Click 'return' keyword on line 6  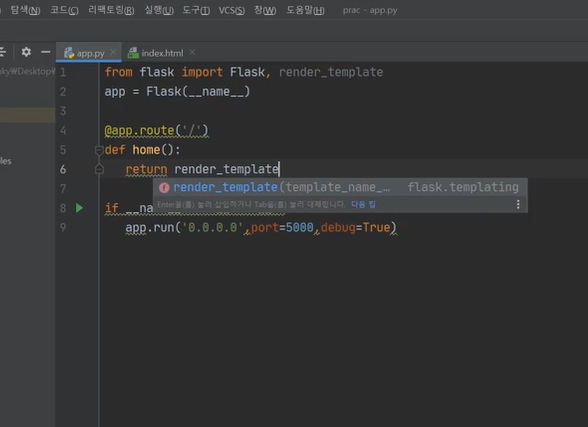click(146, 169)
